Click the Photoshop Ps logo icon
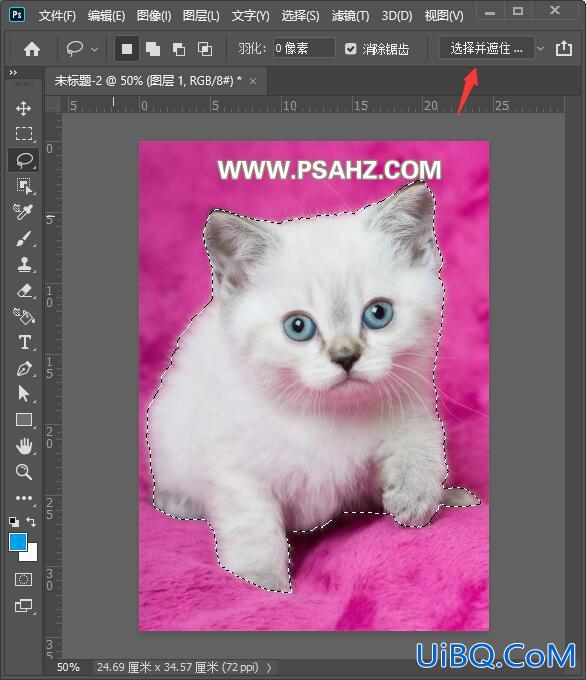586x680 pixels. pos(17,14)
